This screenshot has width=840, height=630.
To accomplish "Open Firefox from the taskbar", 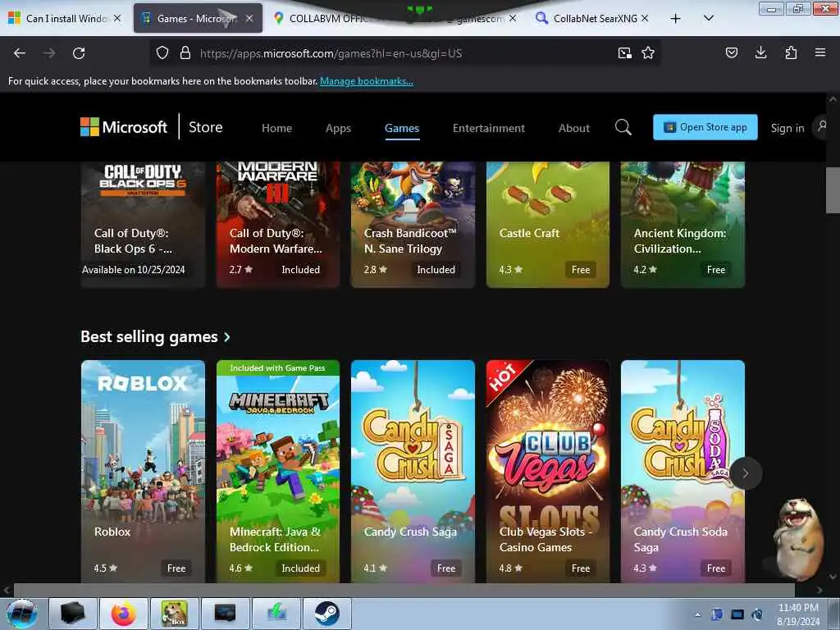I will click(x=124, y=614).
